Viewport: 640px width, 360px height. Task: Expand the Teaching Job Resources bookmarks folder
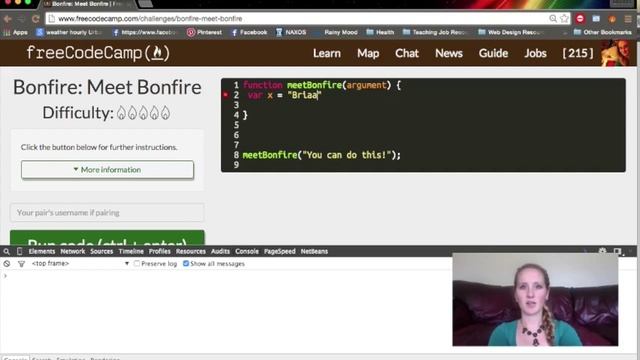click(x=434, y=32)
